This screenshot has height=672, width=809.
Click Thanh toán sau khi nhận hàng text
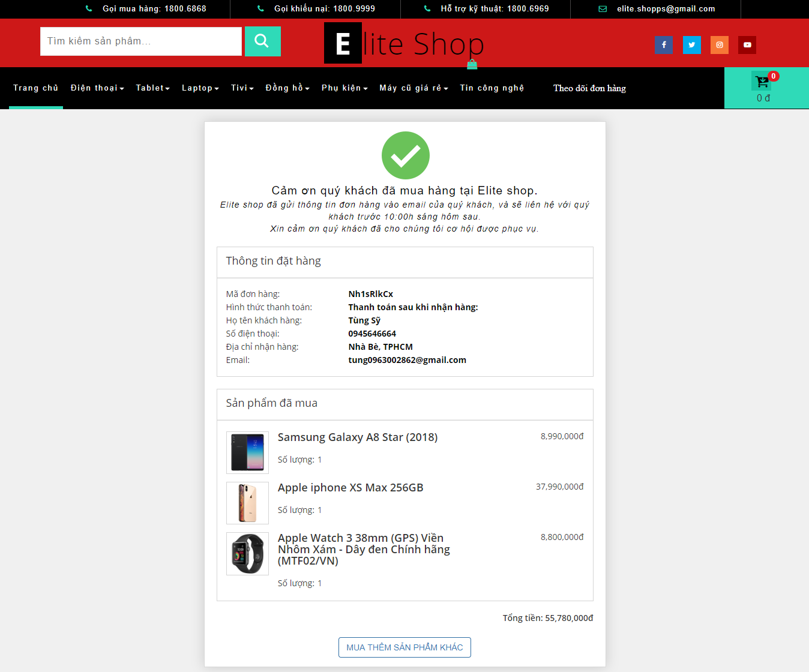click(x=413, y=307)
